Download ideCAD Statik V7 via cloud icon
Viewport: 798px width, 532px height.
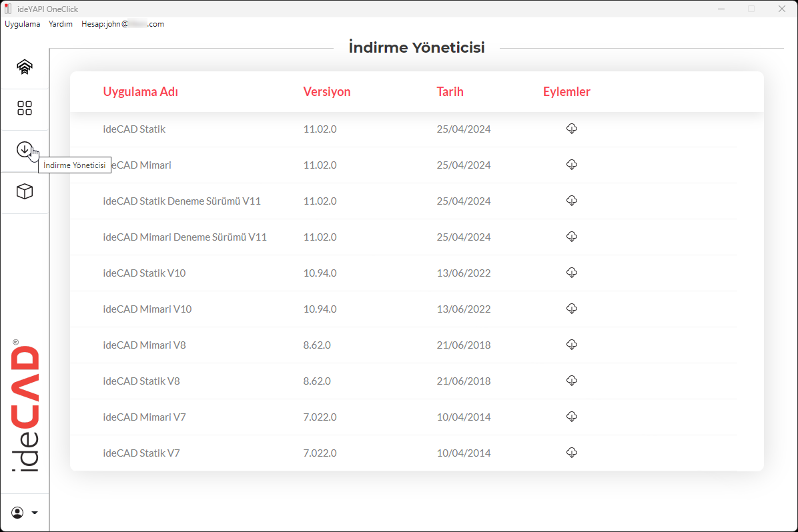[x=571, y=453]
